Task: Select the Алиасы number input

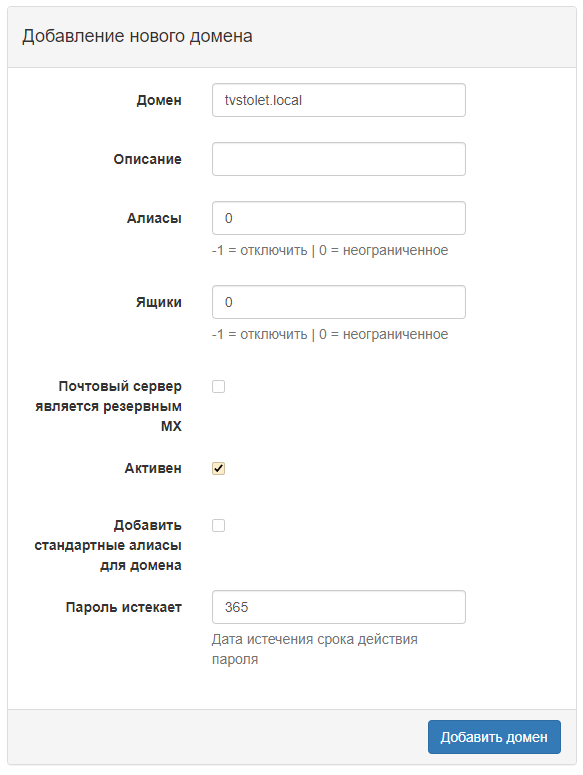Action: (x=338, y=217)
